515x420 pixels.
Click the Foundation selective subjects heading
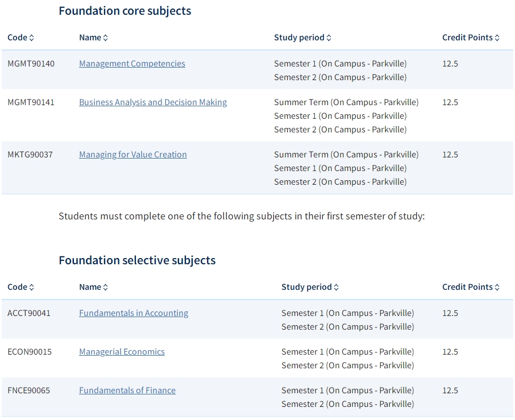pos(138,260)
